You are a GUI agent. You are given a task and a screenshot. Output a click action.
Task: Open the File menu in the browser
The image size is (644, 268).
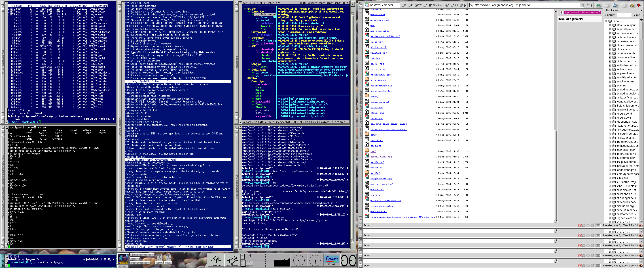pyautogui.click(x=404, y=5)
